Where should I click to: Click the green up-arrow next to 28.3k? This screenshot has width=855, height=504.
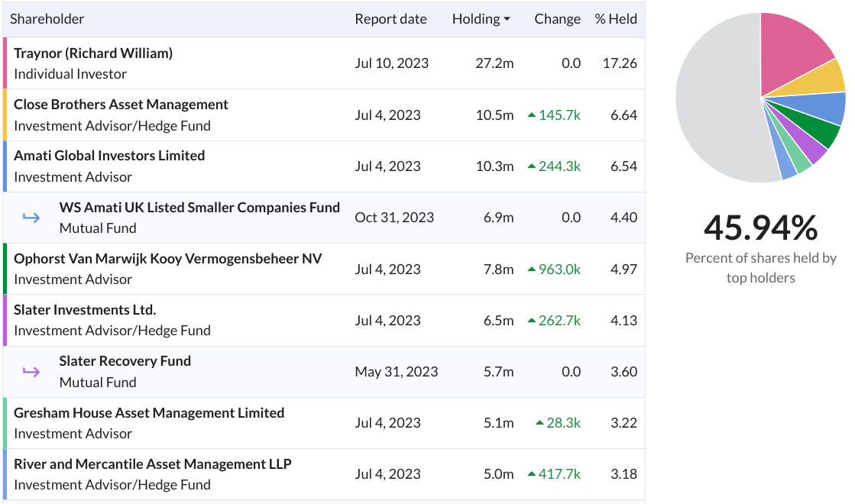click(540, 423)
